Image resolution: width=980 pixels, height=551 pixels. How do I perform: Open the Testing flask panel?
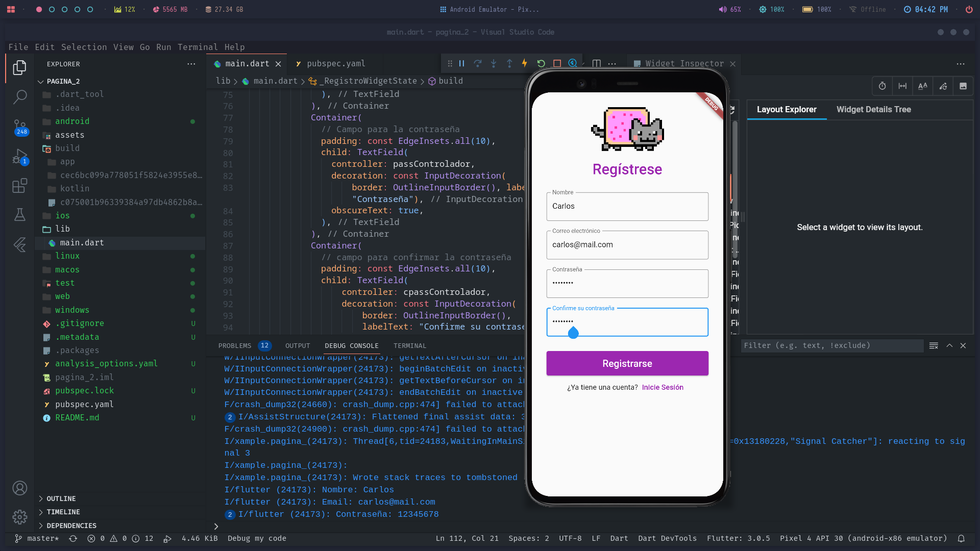point(19,214)
